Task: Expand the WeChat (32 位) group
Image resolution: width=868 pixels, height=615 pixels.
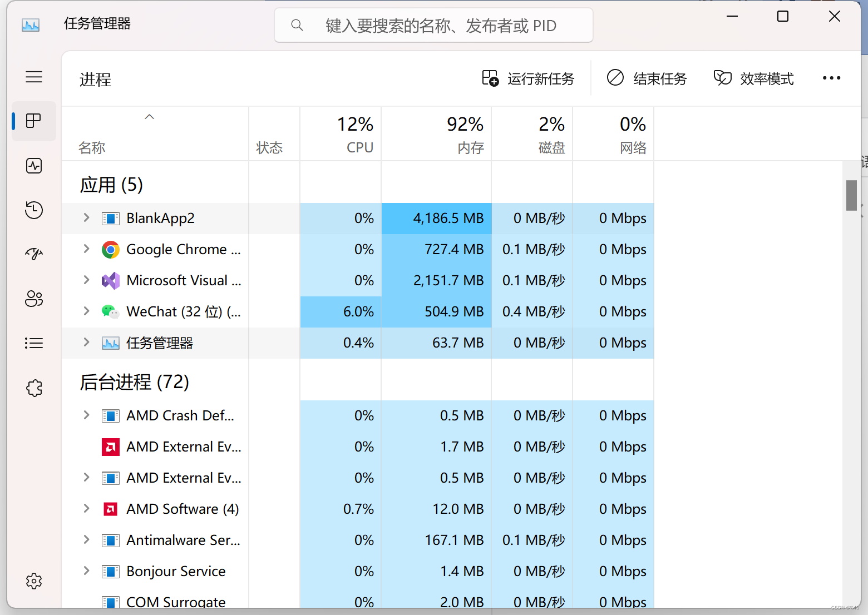Action: click(86, 311)
